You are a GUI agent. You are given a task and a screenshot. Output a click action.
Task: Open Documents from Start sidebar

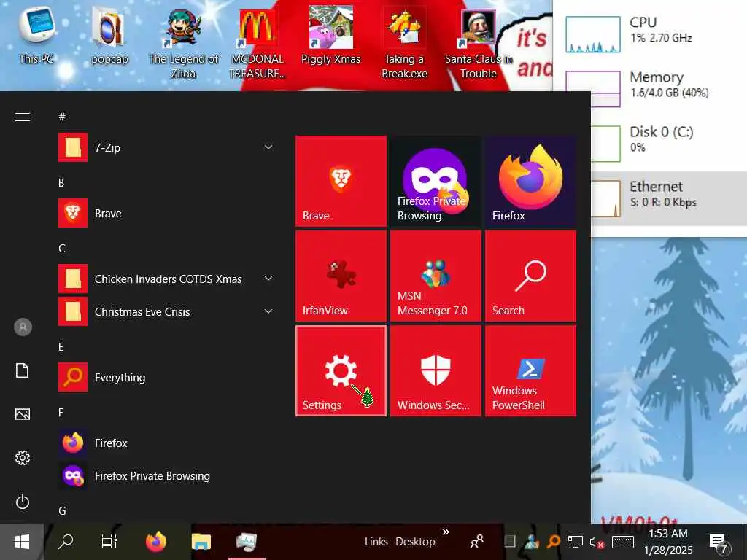pyautogui.click(x=23, y=370)
